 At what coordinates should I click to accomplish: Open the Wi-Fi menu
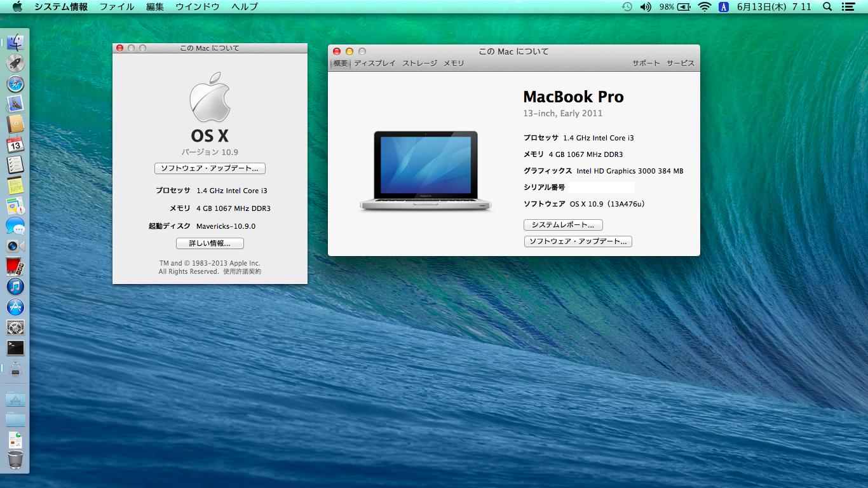tap(704, 6)
